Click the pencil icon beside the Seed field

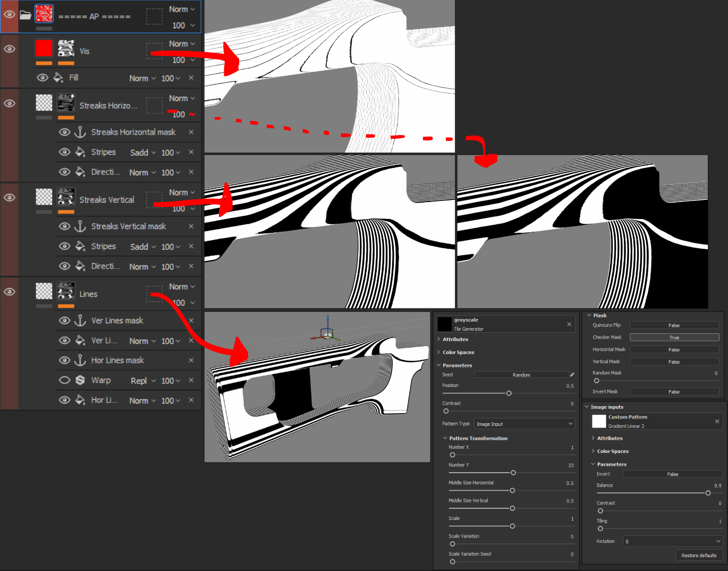coord(572,375)
